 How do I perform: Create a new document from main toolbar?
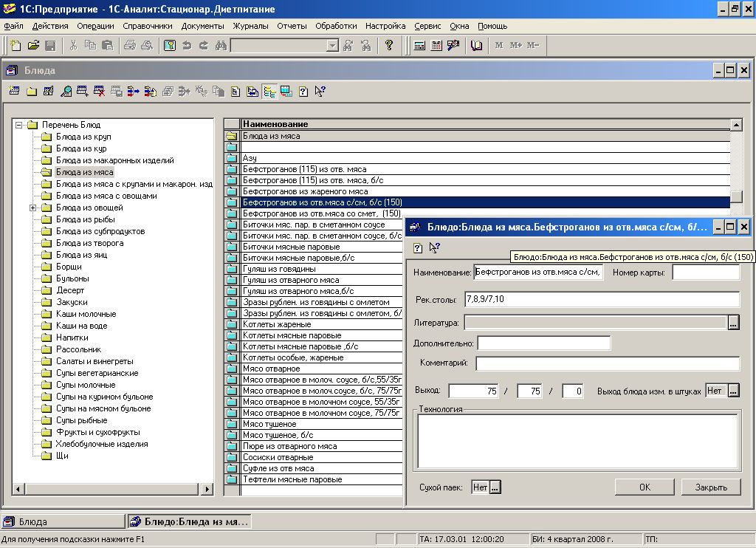pyautogui.click(x=16, y=45)
